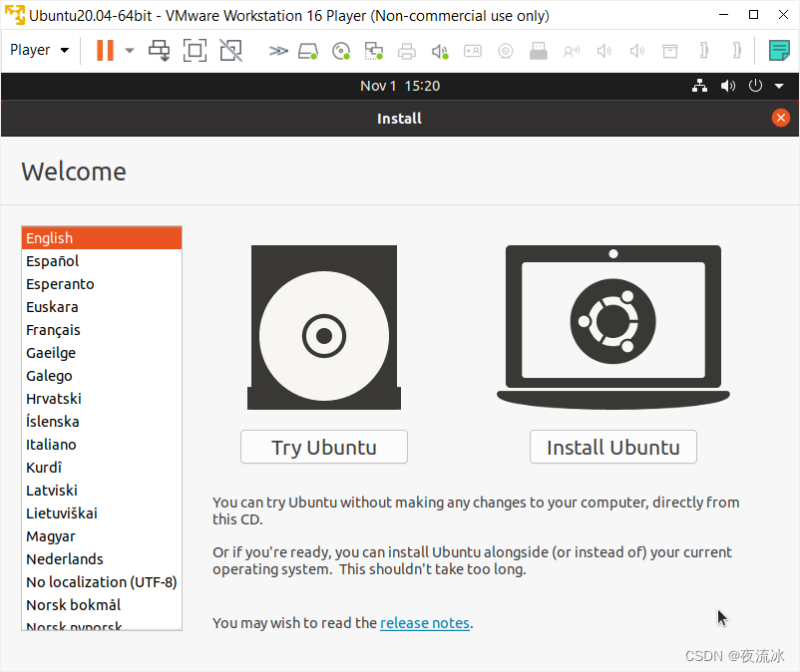This screenshot has width=800, height=672.
Task: Select No localization (UTF-8)
Action: pos(102,582)
